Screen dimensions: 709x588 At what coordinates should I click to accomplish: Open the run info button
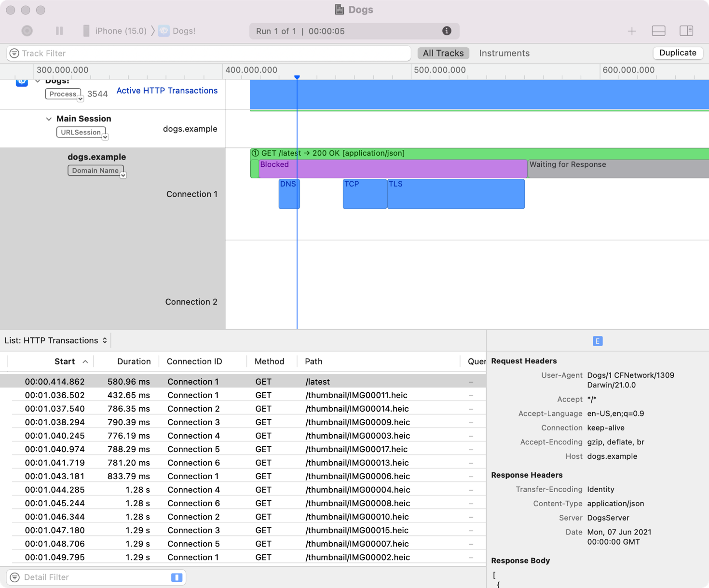pyautogui.click(x=447, y=31)
